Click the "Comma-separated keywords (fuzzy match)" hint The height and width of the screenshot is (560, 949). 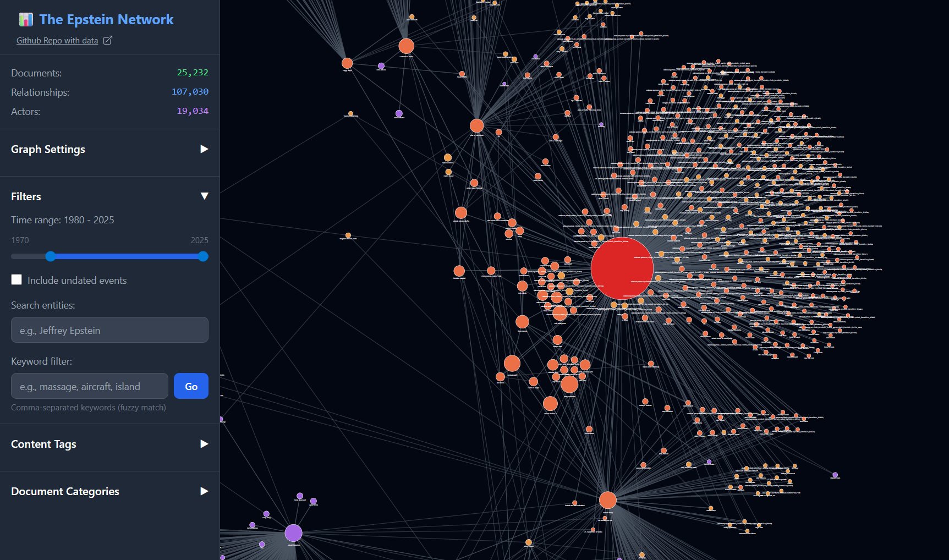[89, 408]
